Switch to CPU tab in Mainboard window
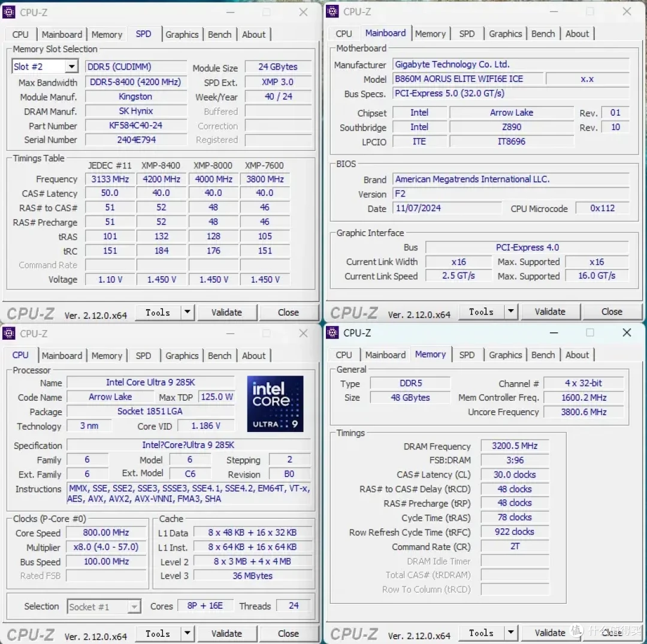This screenshot has width=647, height=644. click(x=344, y=34)
